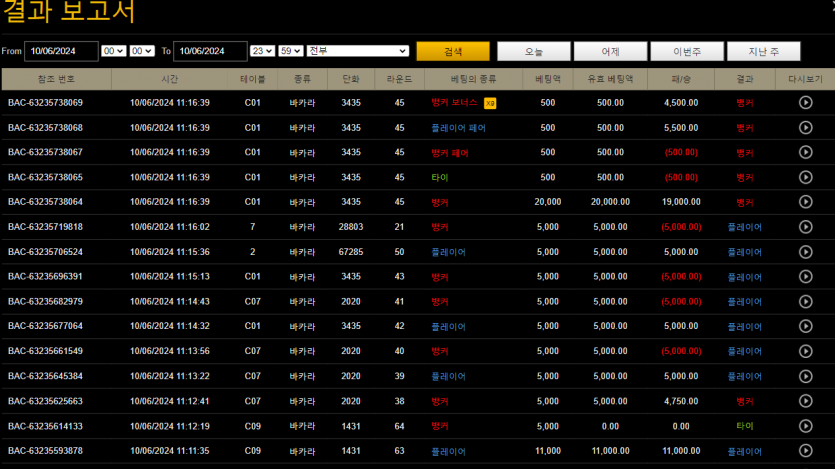The width and height of the screenshot is (835, 469).
Task: Click the 11,000.00 win amount
Action: (681, 451)
